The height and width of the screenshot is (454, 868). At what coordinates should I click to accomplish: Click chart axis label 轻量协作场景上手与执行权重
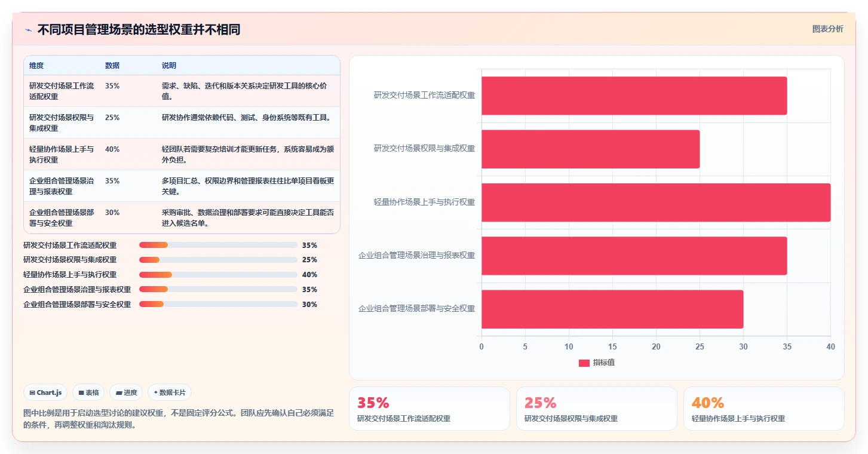pos(424,203)
